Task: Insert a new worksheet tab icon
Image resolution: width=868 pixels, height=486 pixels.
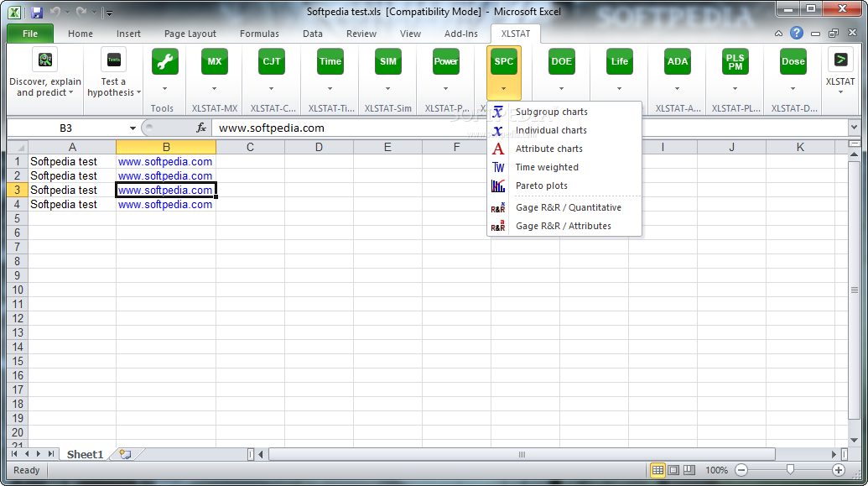Action: coord(126,454)
